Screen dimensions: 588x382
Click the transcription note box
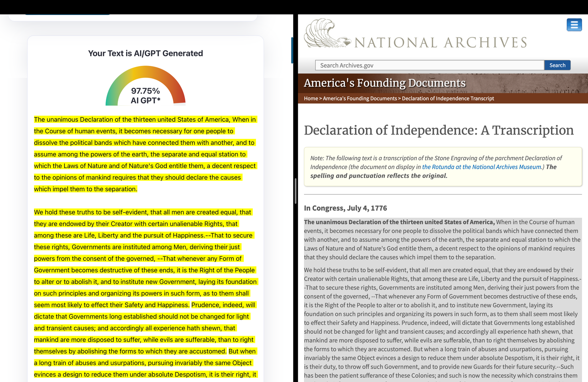click(443, 167)
